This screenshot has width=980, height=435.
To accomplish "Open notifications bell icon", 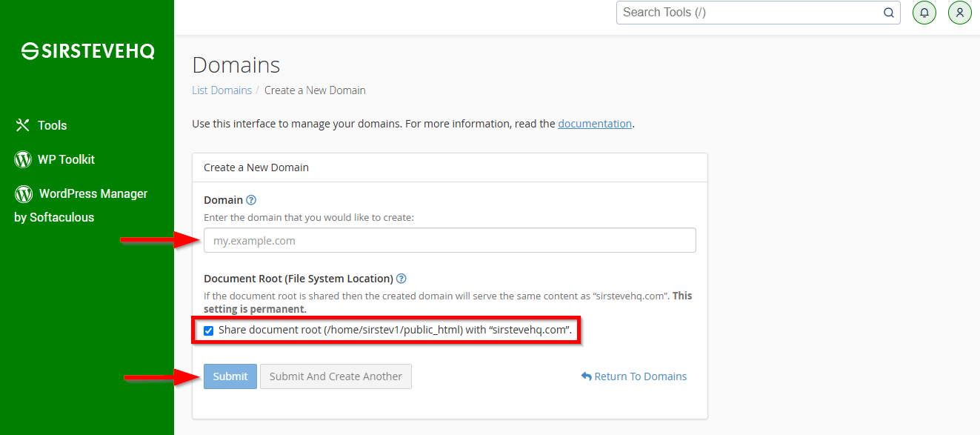I will (x=924, y=13).
